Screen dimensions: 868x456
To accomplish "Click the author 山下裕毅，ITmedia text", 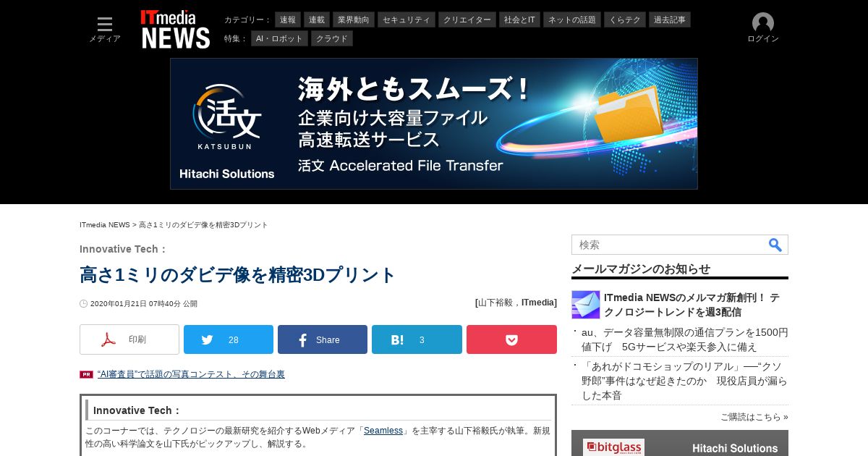I will tap(516, 303).
